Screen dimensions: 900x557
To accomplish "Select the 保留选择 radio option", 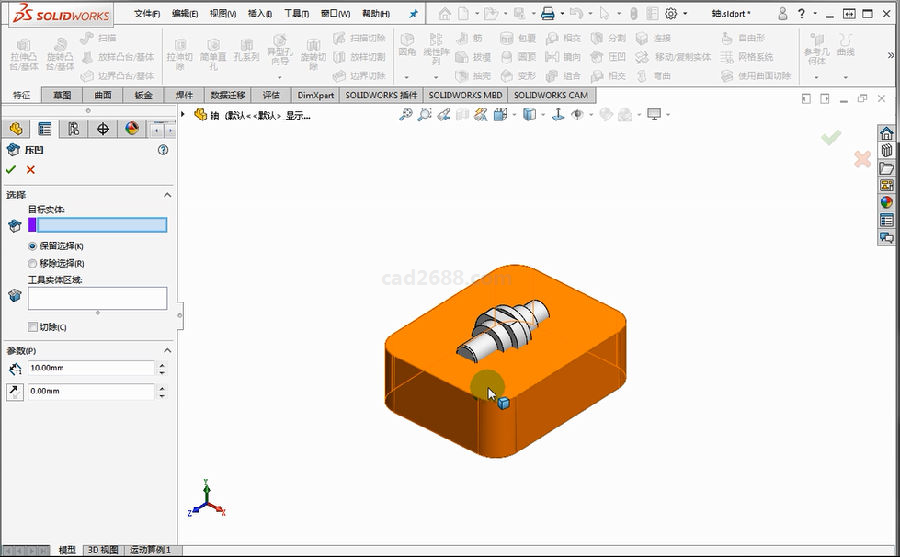I will pyautogui.click(x=33, y=246).
